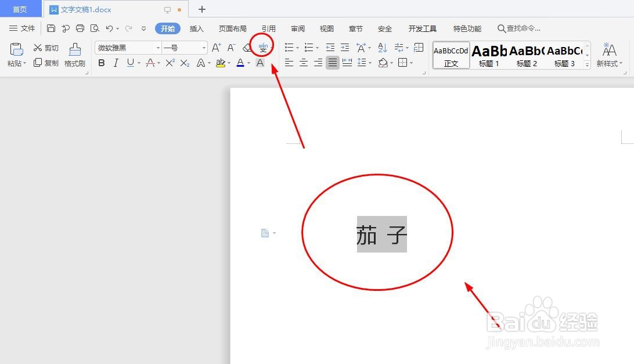Open the 页面布局 ribbon tab

click(x=232, y=28)
